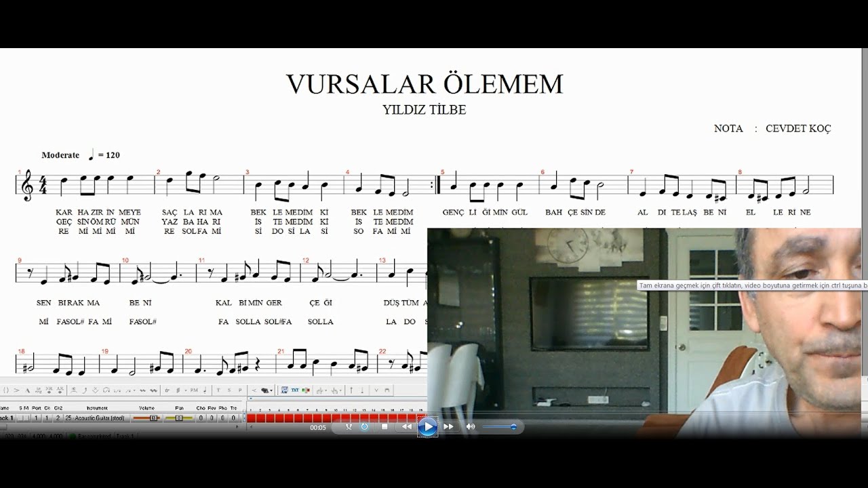Jump to measure 1 block in track timeline
The image size is (868, 488).
tap(251, 418)
